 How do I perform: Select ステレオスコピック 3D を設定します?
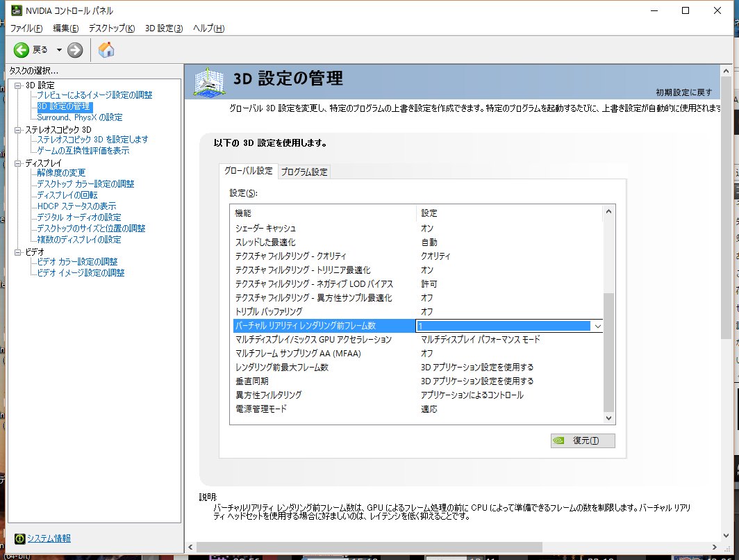93,140
